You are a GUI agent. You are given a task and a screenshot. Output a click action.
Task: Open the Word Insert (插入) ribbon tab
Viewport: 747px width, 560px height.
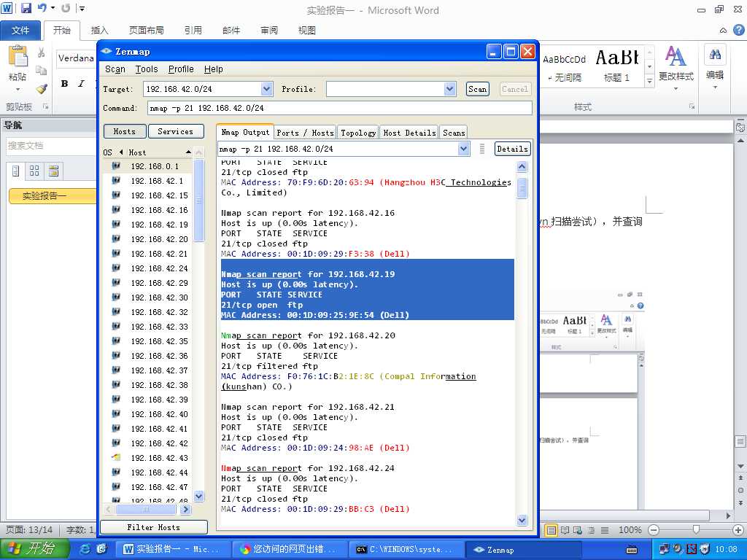(x=99, y=31)
